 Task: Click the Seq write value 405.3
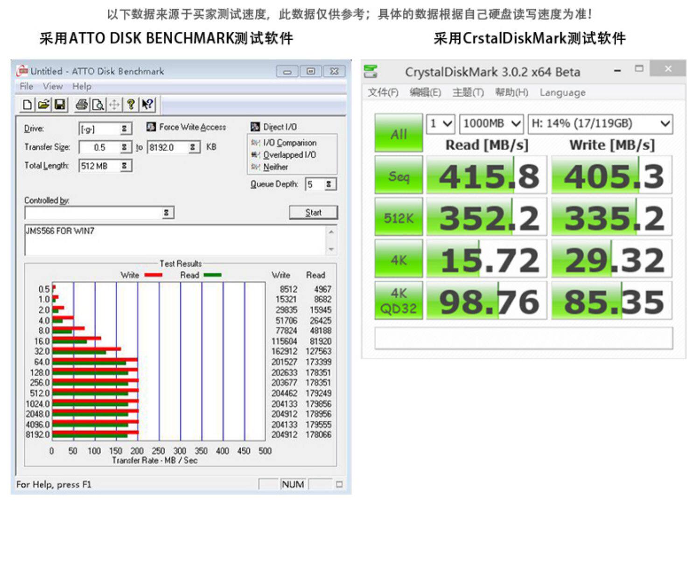pyautogui.click(x=612, y=175)
